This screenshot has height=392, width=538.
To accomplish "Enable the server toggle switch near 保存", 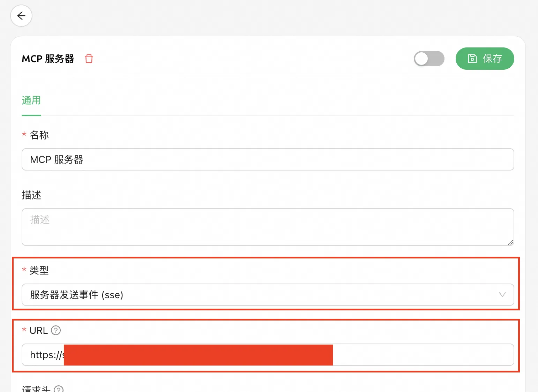I will [x=429, y=59].
